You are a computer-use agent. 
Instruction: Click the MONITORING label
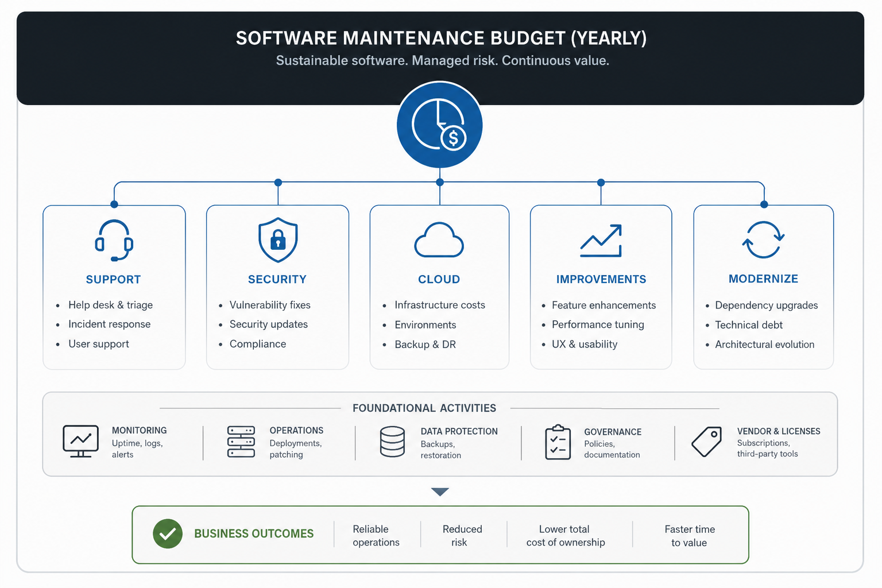tap(140, 431)
